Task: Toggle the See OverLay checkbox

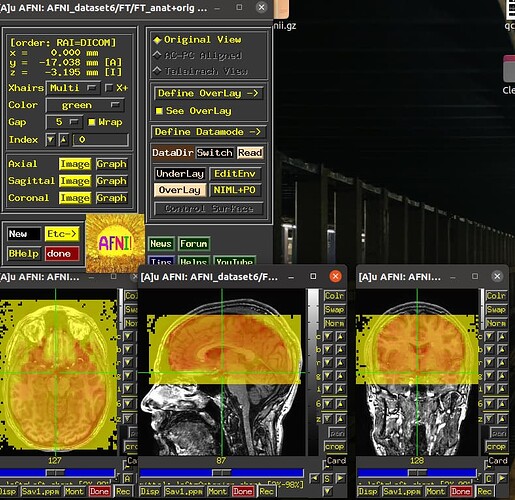Action: pos(159,111)
